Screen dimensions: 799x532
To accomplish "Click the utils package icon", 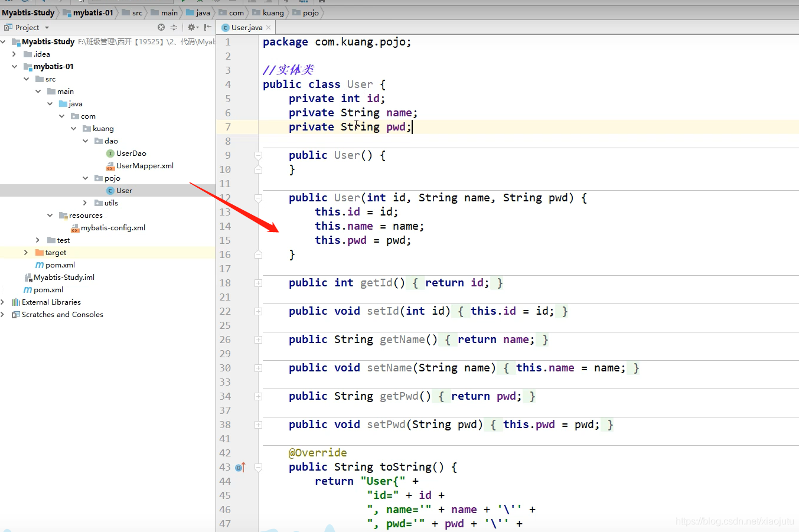I will coord(99,203).
